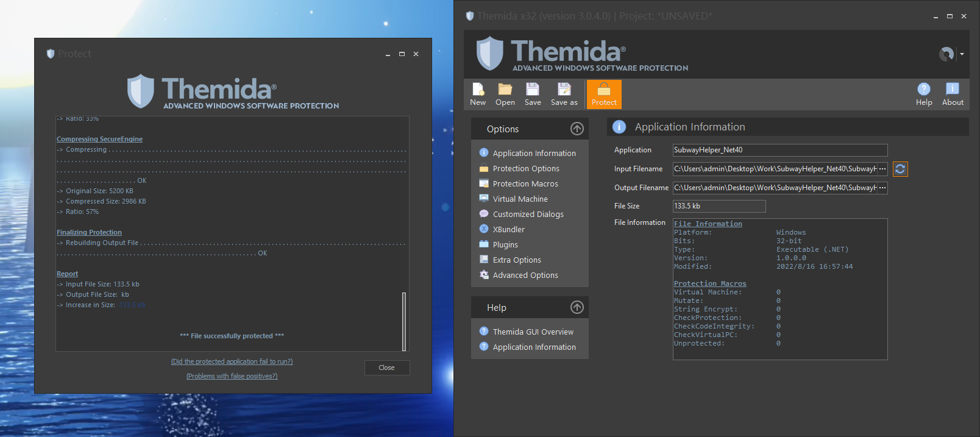Viewport: 980px width, 437px height.
Task: Click the 'Original Size: 5200 KB' log line
Action: click(x=95, y=191)
